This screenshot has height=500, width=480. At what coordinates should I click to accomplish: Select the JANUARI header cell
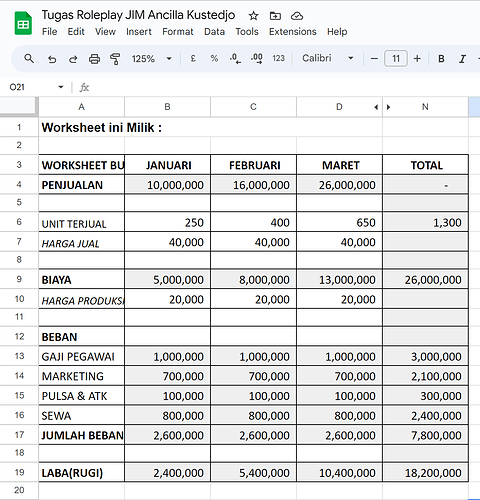[168, 165]
